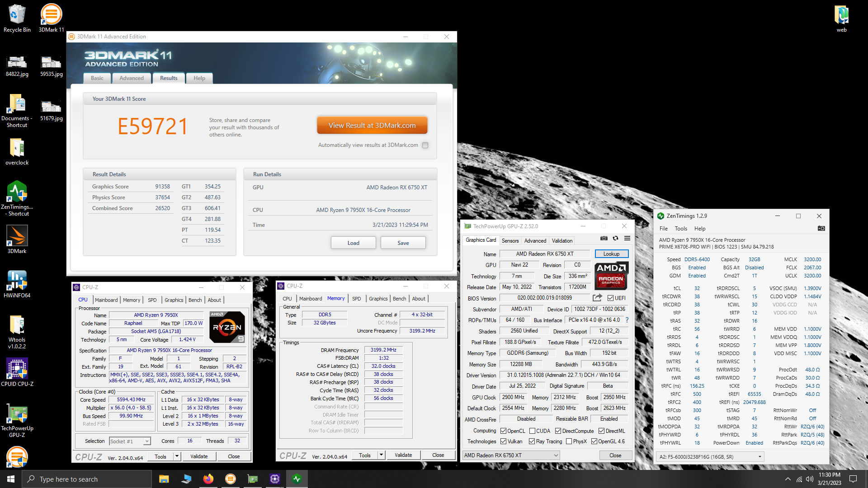Expand Tools dropdown arrow in Memory CPU-Z

381,455
